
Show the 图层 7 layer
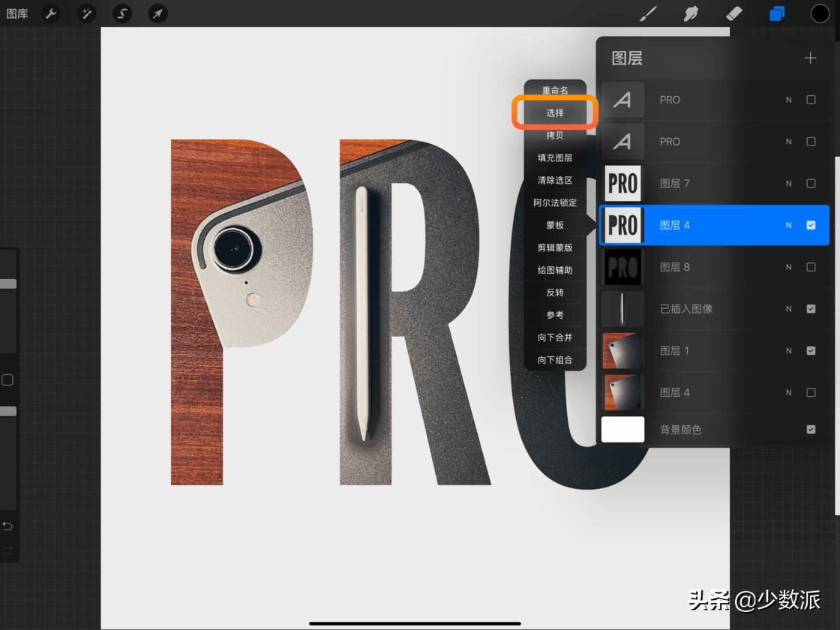point(811,184)
